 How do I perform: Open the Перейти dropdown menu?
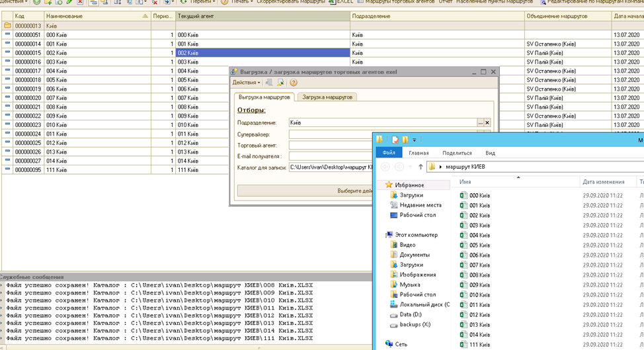click(x=202, y=1)
